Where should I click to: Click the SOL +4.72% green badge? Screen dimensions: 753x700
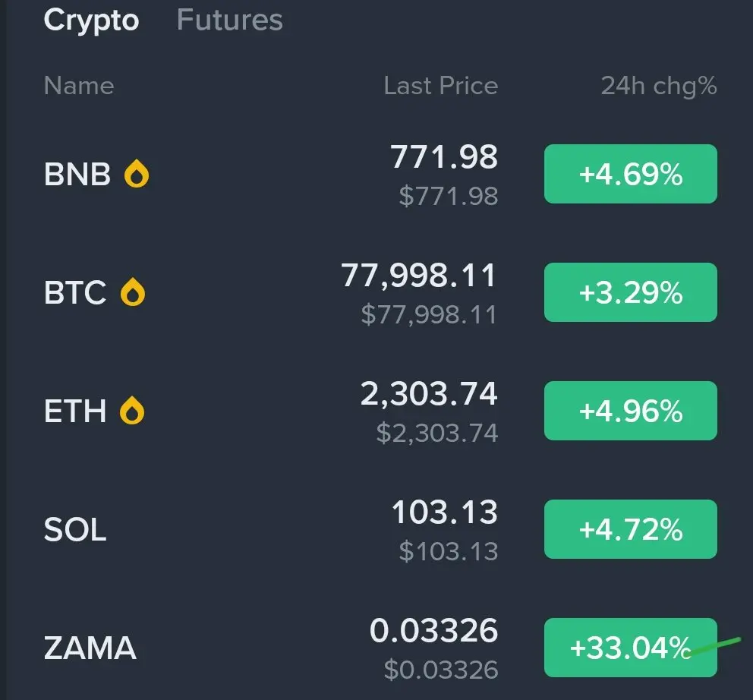pyautogui.click(x=630, y=529)
